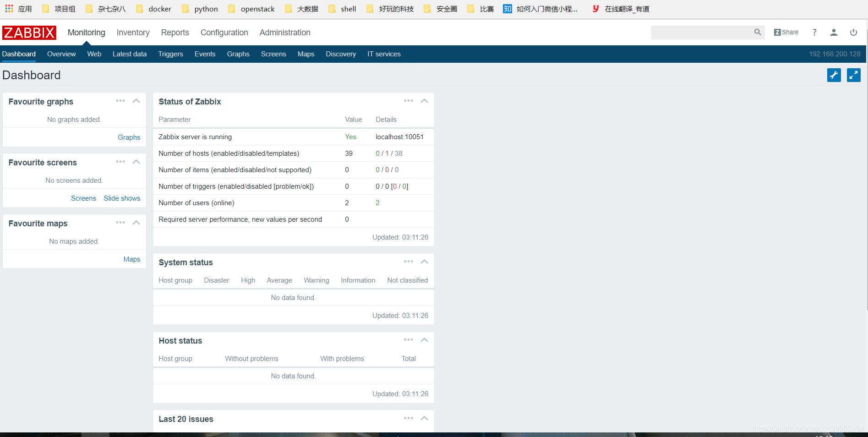Open the Share link icon

point(786,32)
